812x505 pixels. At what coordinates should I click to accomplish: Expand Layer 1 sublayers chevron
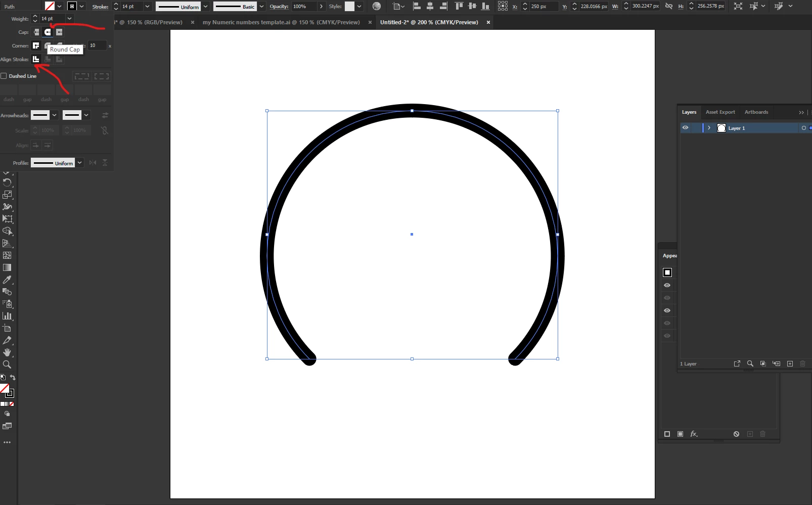(709, 128)
